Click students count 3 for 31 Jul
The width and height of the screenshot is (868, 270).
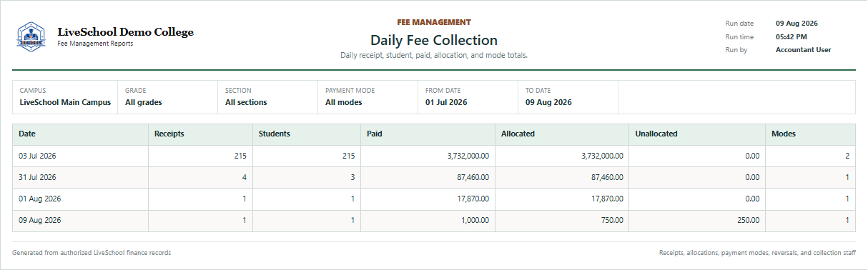352,177
